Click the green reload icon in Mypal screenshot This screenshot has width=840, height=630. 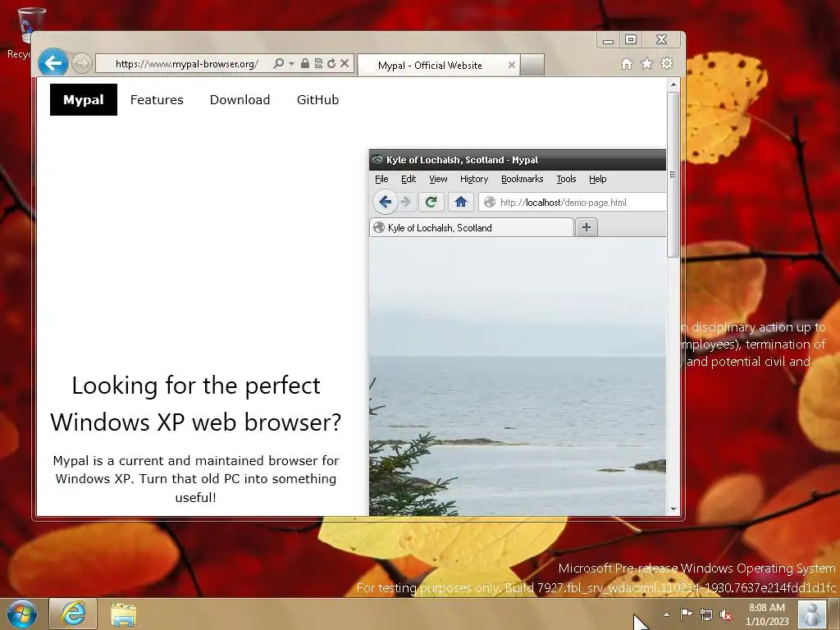pyautogui.click(x=431, y=202)
